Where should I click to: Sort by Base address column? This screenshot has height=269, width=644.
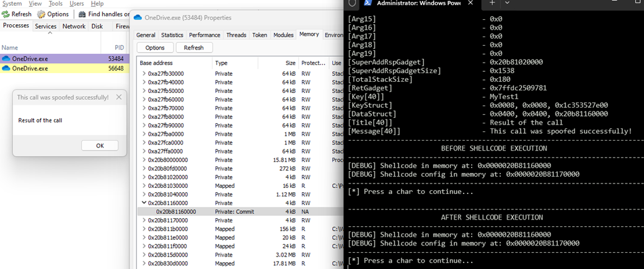tap(174, 63)
